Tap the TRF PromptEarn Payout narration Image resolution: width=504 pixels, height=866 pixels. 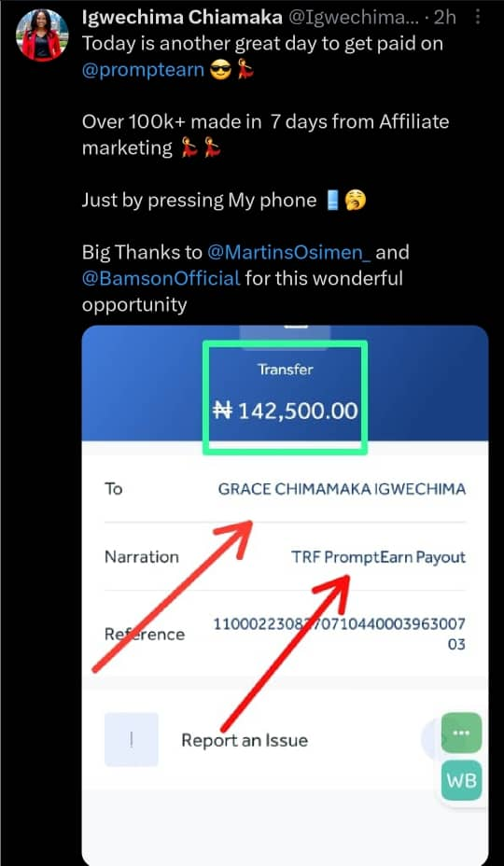(379, 557)
